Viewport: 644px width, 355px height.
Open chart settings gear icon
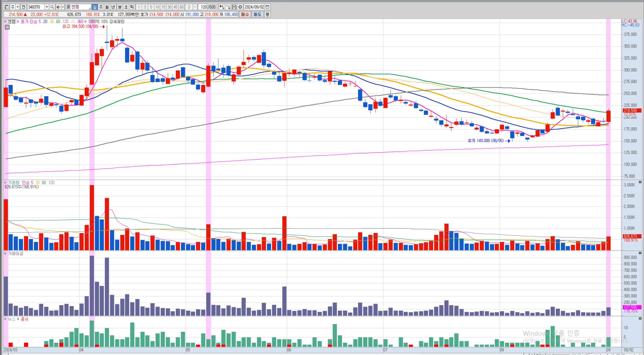[240, 7]
